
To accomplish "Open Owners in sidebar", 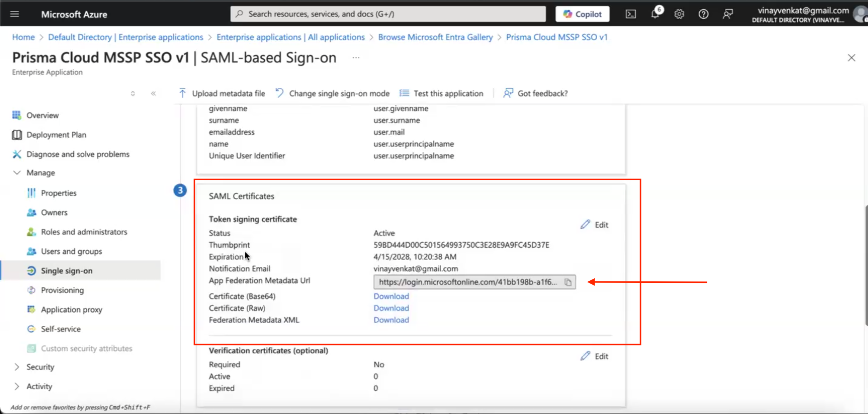I will pos(54,213).
